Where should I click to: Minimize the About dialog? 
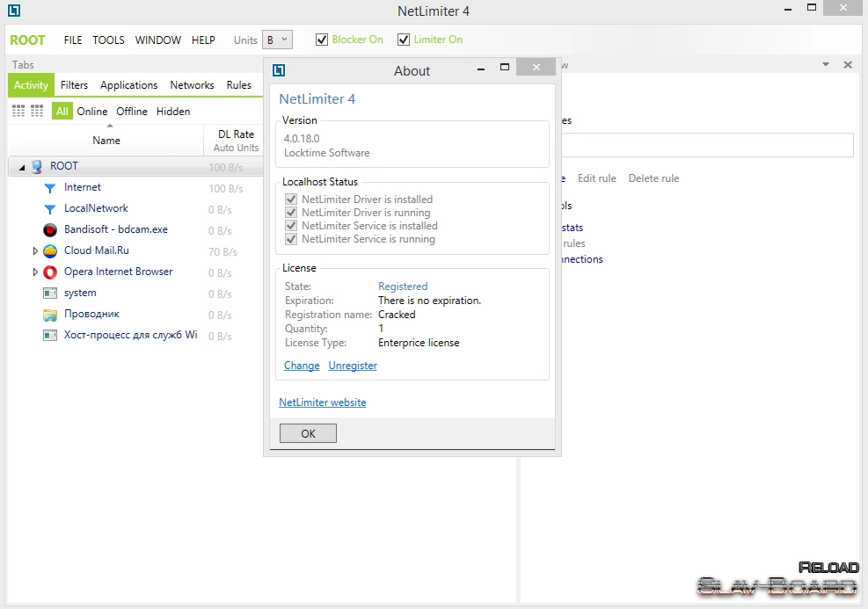click(x=481, y=69)
